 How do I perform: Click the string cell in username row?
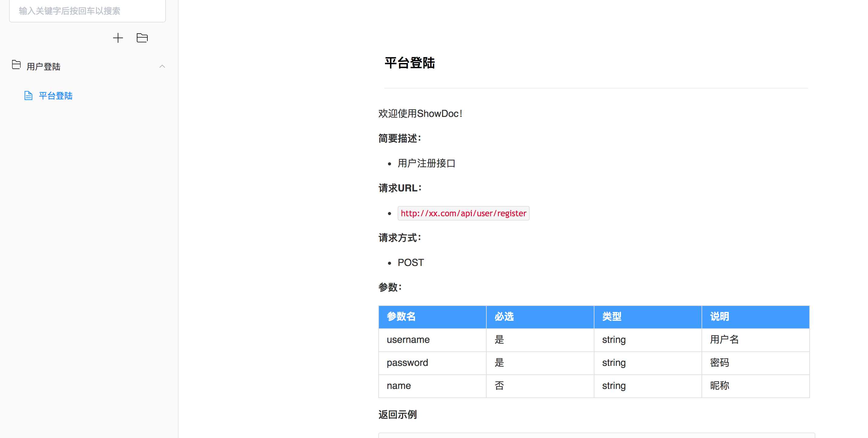click(648, 340)
